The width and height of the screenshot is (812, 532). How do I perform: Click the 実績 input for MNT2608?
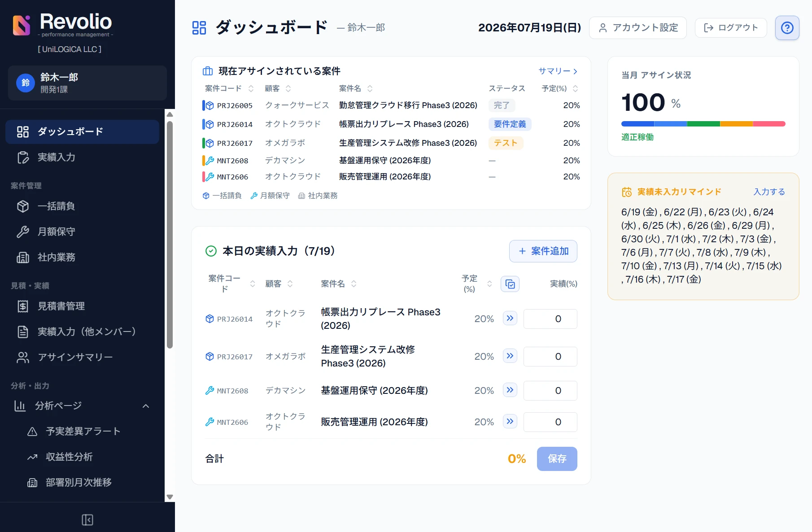pyautogui.click(x=550, y=391)
